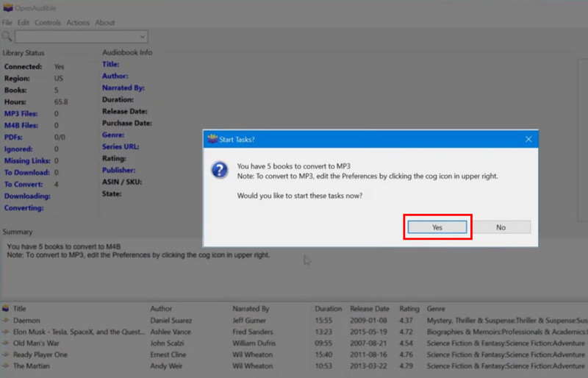Close the Start Tasks dialog

(528, 139)
